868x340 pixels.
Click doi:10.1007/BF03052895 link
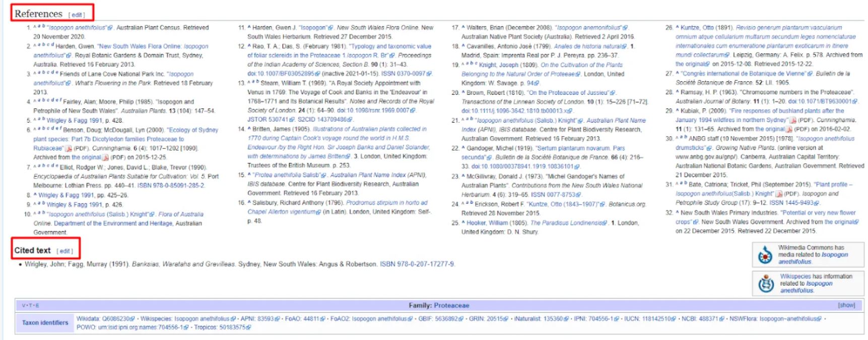tap(284, 74)
